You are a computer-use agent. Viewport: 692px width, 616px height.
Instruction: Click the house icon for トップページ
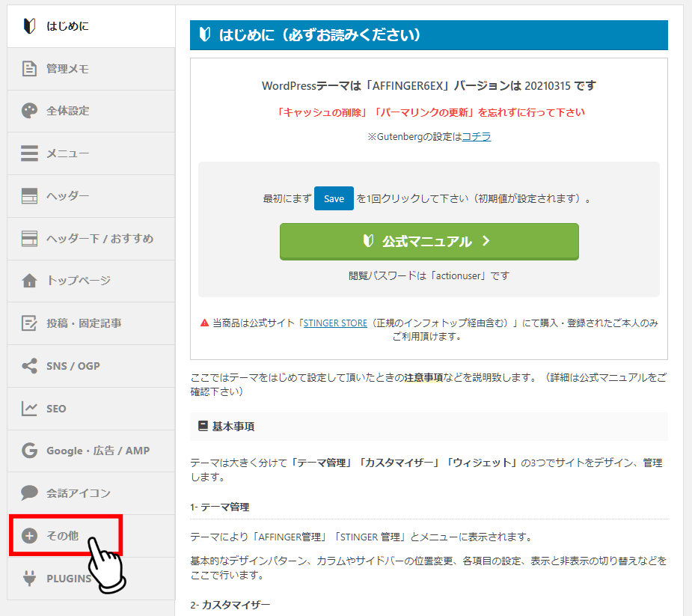(x=29, y=281)
